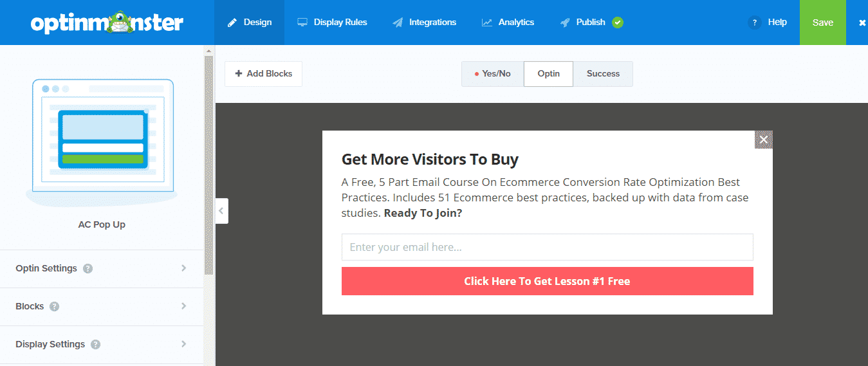Open the Analytics tab
The width and height of the screenshot is (868, 366).
(x=508, y=23)
